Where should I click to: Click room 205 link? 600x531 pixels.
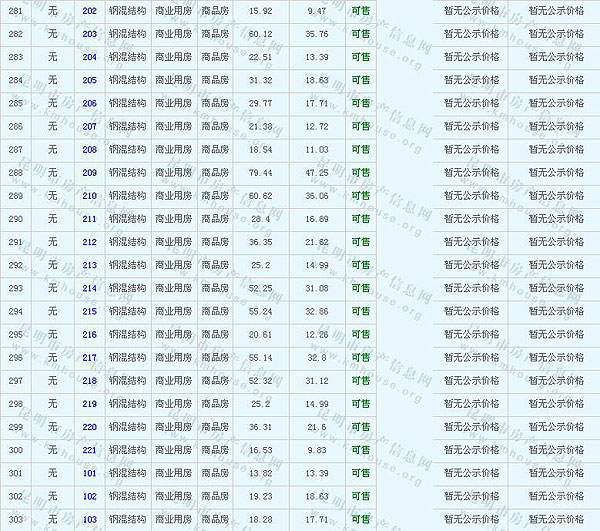[89, 80]
